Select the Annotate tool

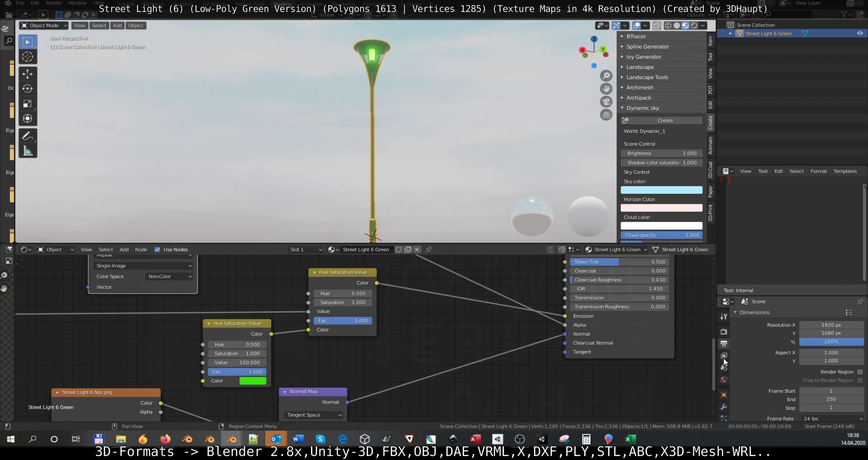[x=28, y=136]
